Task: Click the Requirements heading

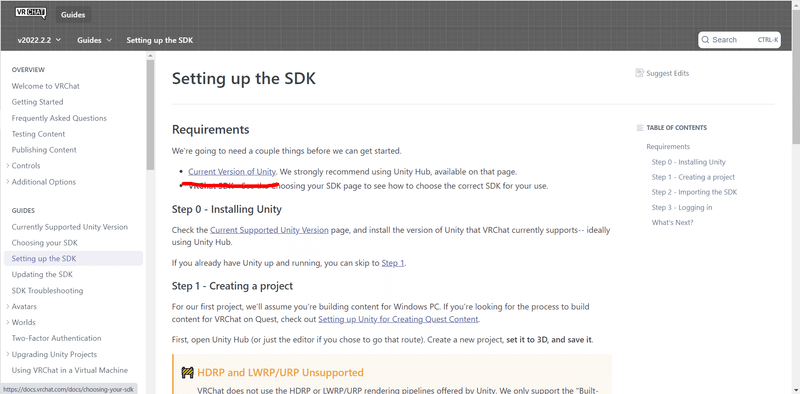Action: click(210, 130)
